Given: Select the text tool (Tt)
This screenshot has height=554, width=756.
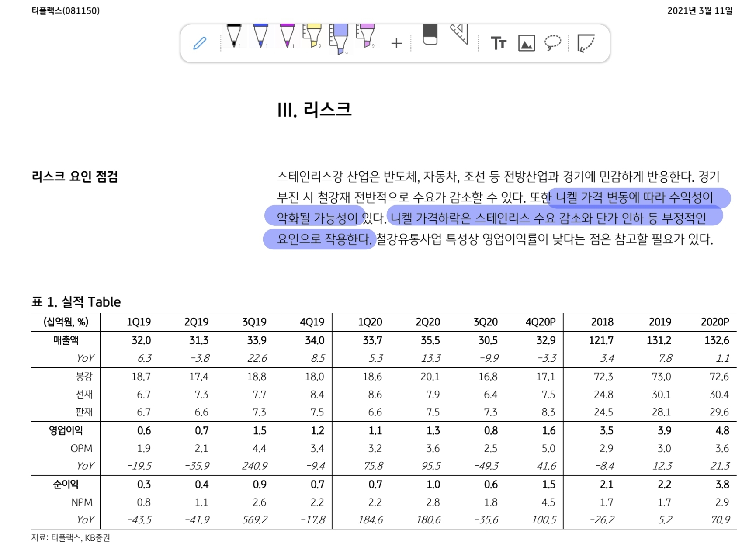Looking at the screenshot, I should tap(499, 43).
